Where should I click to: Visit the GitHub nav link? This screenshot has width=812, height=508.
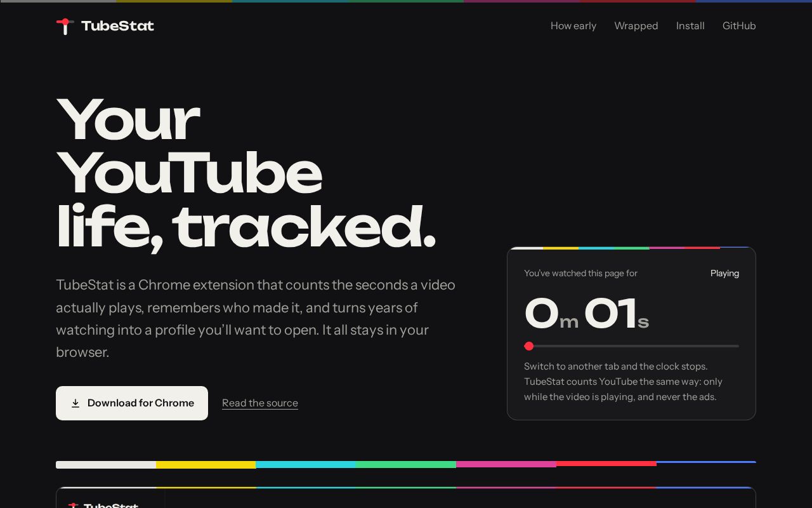[x=739, y=26]
